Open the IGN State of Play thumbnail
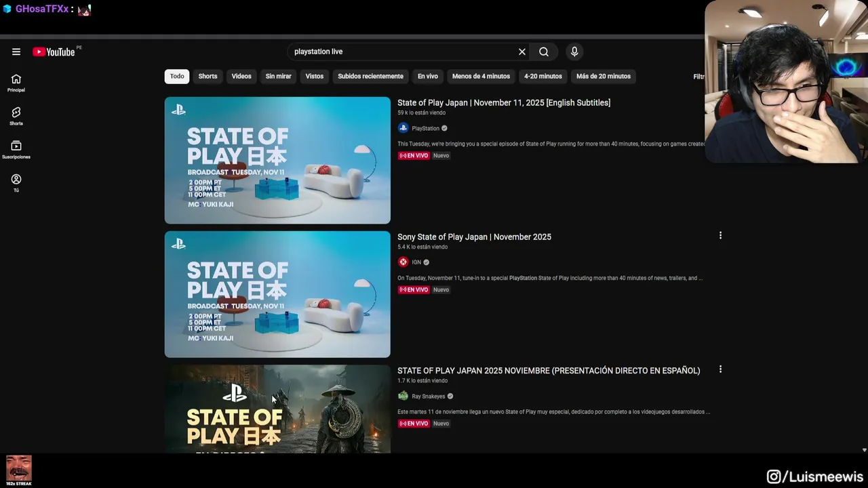Image resolution: width=868 pixels, height=488 pixels. pyautogui.click(x=277, y=294)
